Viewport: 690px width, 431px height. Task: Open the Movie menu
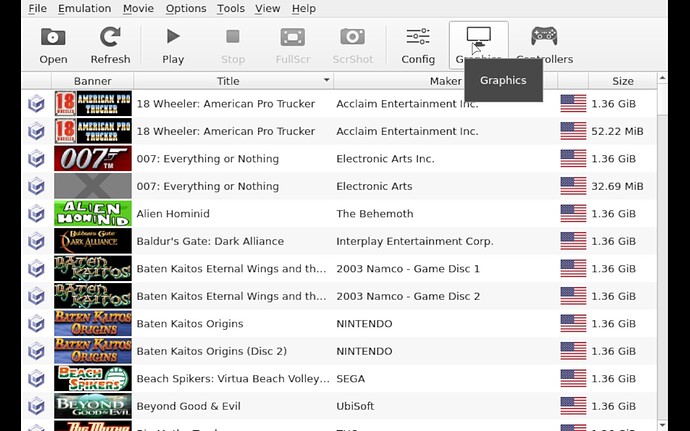138,8
